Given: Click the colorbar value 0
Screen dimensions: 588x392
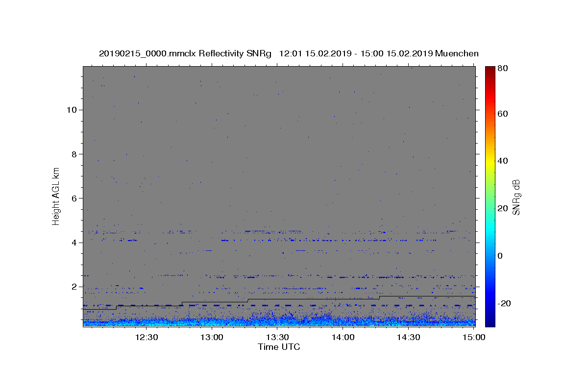Looking at the screenshot, I should tap(500, 256).
